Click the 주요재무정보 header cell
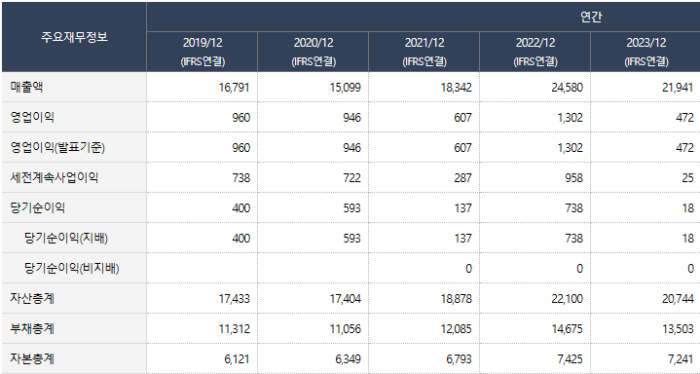 [x=74, y=37]
